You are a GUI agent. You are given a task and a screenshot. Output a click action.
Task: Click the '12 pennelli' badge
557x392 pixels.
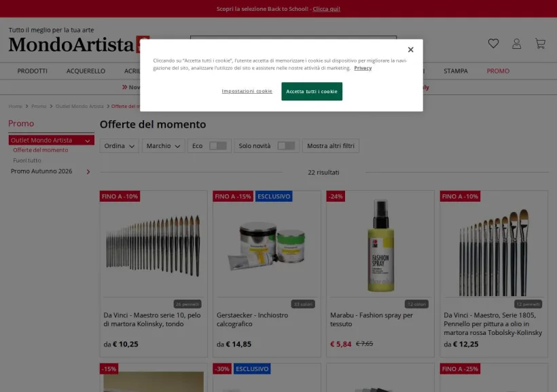click(x=528, y=304)
